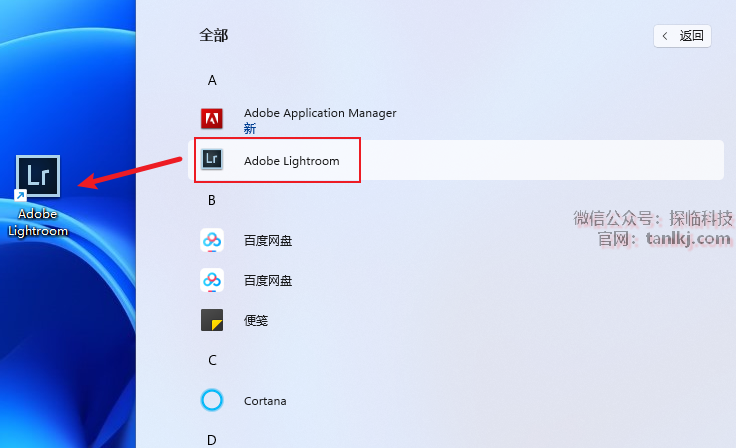Select the Adobe Lightroom text entry

click(x=292, y=161)
